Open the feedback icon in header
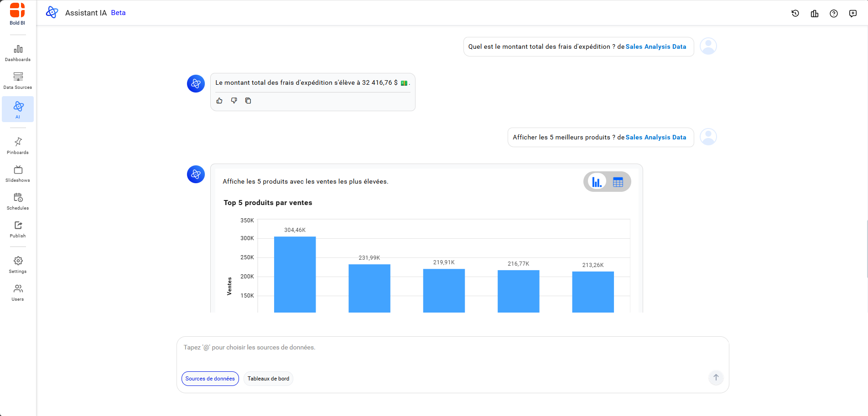 (852, 14)
